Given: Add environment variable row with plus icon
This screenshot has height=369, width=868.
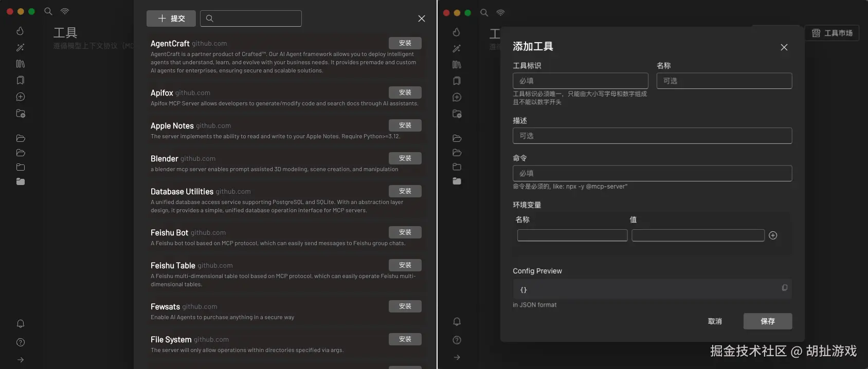Looking at the screenshot, I should (x=773, y=235).
